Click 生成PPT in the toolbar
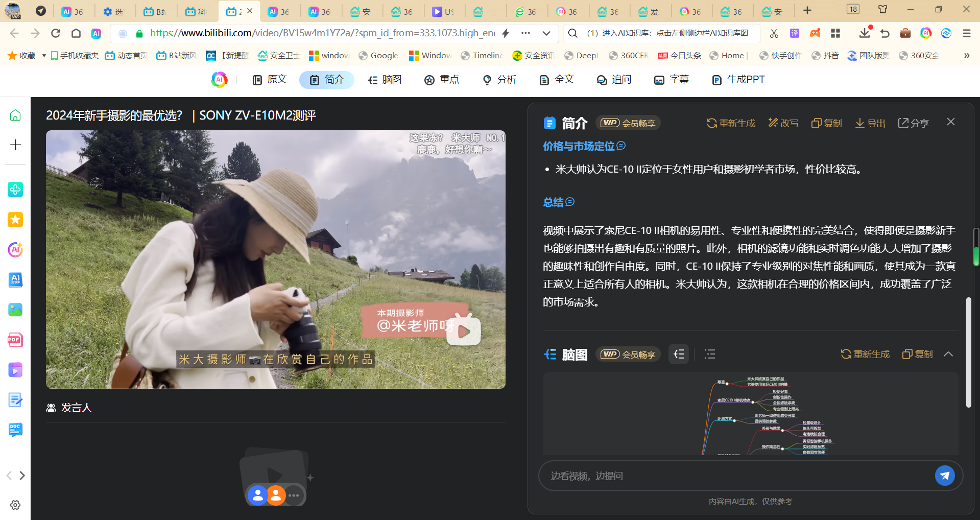The width and height of the screenshot is (980, 520). point(738,80)
